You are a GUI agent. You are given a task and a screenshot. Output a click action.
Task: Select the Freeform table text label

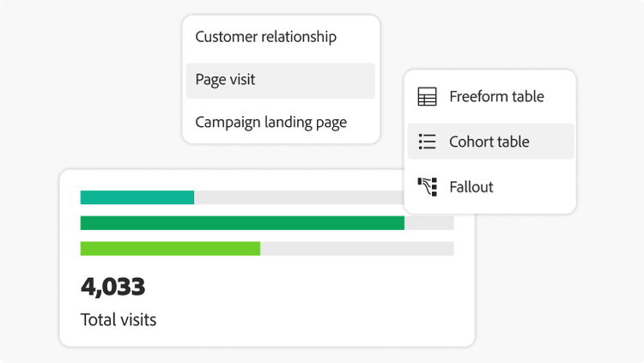(x=496, y=97)
